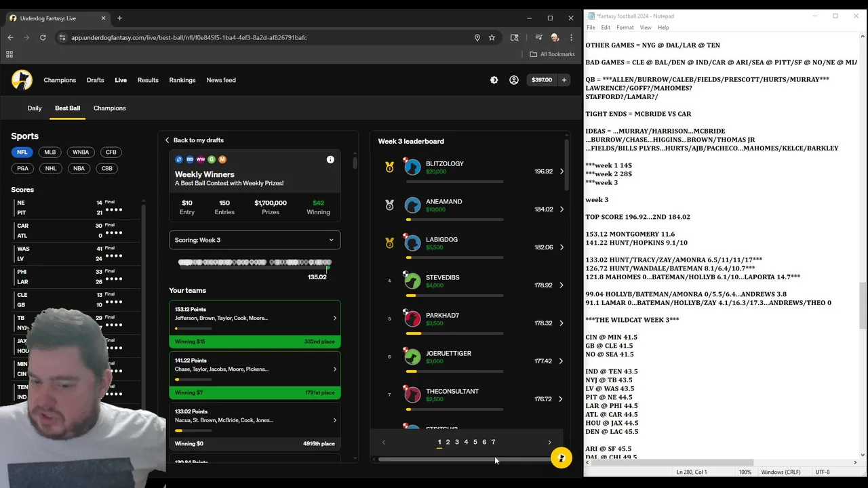868x488 pixels.
Task: Switch to the Champions sub-tab under Live
Action: 110,108
